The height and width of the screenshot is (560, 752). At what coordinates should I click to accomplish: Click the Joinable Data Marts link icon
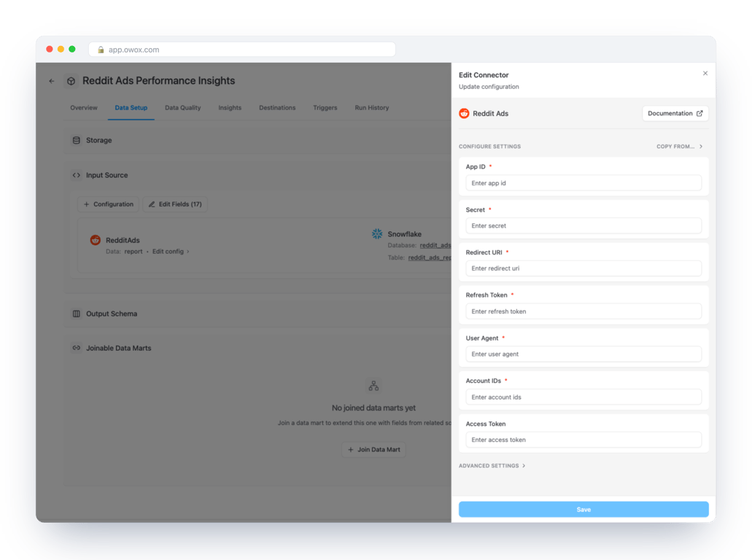[x=77, y=348]
